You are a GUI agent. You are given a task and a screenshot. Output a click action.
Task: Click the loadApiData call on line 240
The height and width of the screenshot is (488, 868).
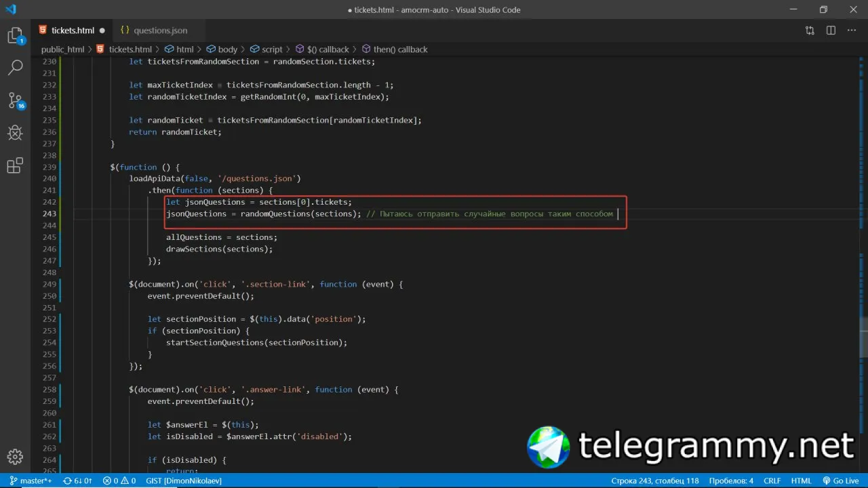215,178
